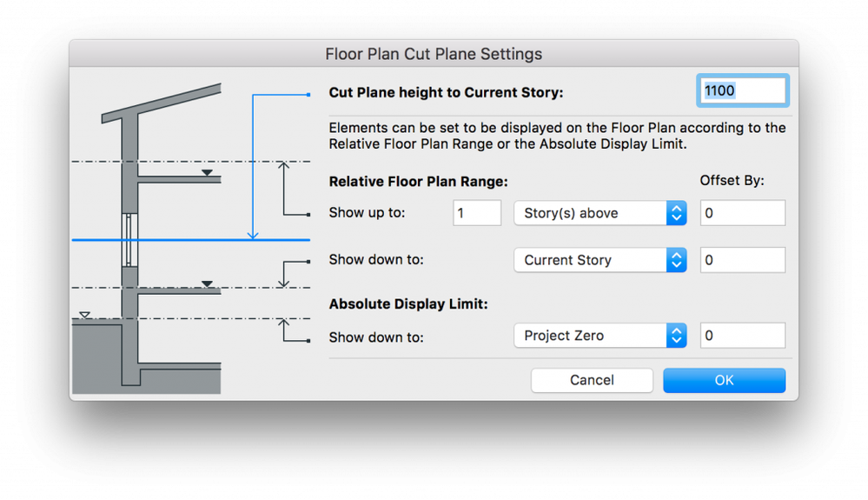Click the blue cut plane height arrow
This screenshot has height=500, width=868.
(253, 166)
